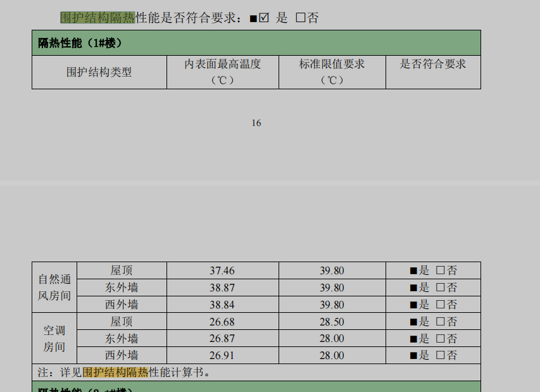Tick the 否 checkbox in the top compliance line
Image resolution: width=540 pixels, height=392 pixels.
(x=300, y=18)
